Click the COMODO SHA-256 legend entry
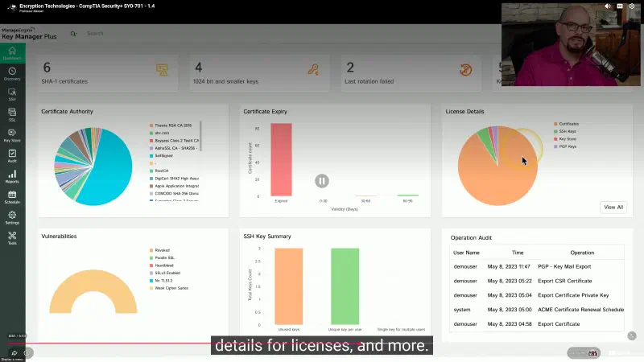Image resolution: width=644 pixels, height=362 pixels. [x=174, y=193]
